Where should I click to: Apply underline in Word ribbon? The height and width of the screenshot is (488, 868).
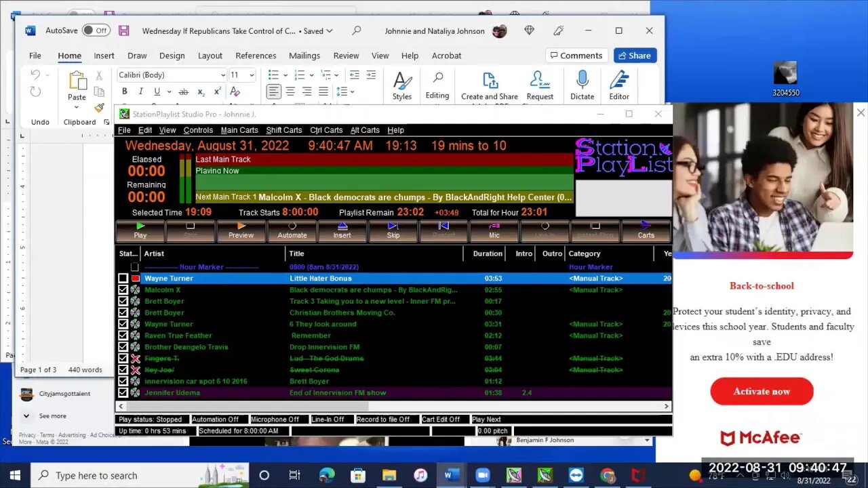157,91
